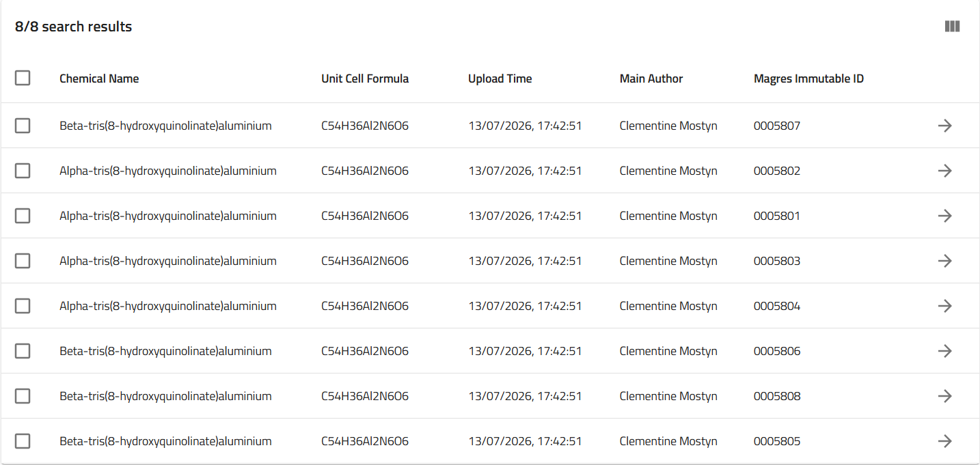Click the chemical name in row 0005806
Viewport: 980px width, 465px height.
pos(165,351)
